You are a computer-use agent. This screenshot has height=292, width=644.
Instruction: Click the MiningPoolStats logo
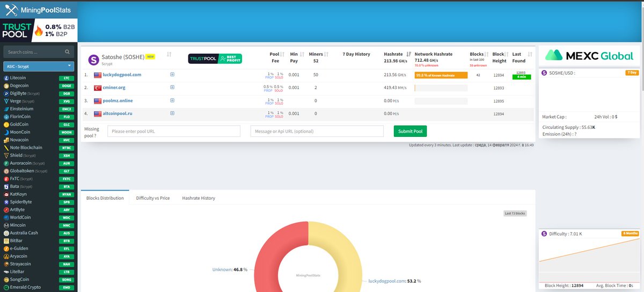[x=39, y=9]
